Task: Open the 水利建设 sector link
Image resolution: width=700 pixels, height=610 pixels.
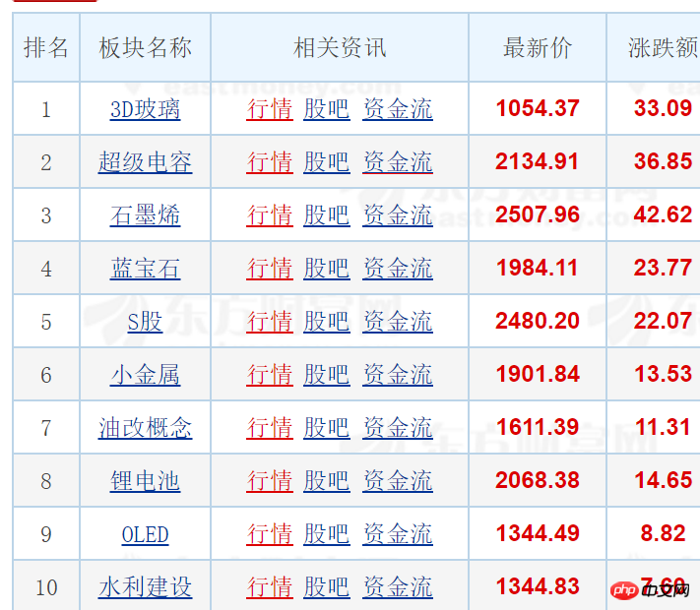Action: click(145, 587)
